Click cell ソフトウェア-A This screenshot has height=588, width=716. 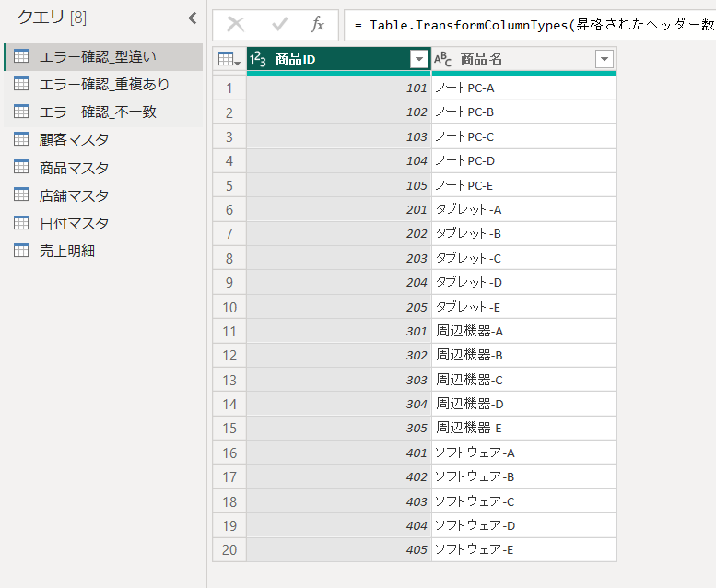pyautogui.click(x=523, y=453)
